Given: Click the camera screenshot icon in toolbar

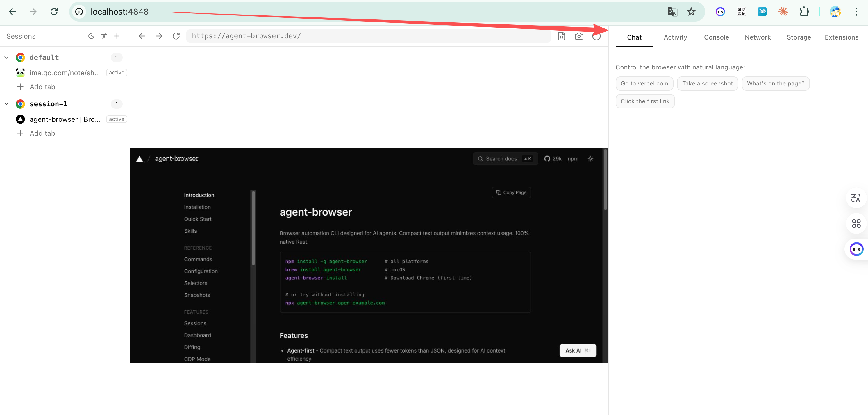Looking at the screenshot, I should (x=579, y=36).
